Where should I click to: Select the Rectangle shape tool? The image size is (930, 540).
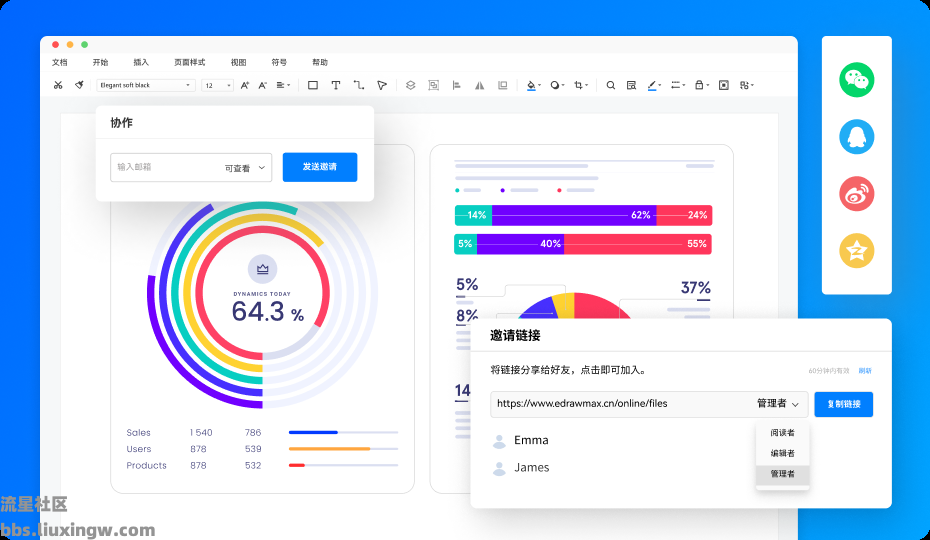point(313,85)
